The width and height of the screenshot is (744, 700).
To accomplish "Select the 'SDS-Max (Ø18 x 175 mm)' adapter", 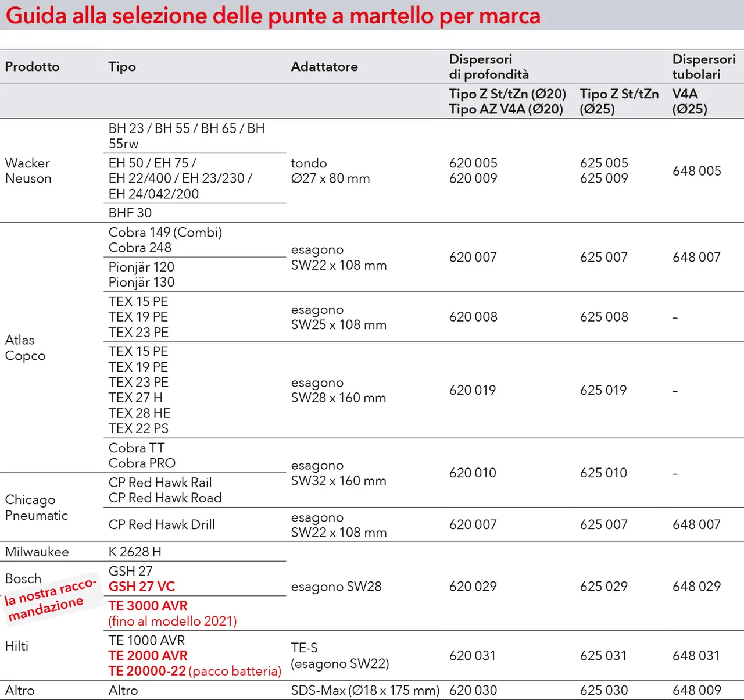I will [365, 691].
